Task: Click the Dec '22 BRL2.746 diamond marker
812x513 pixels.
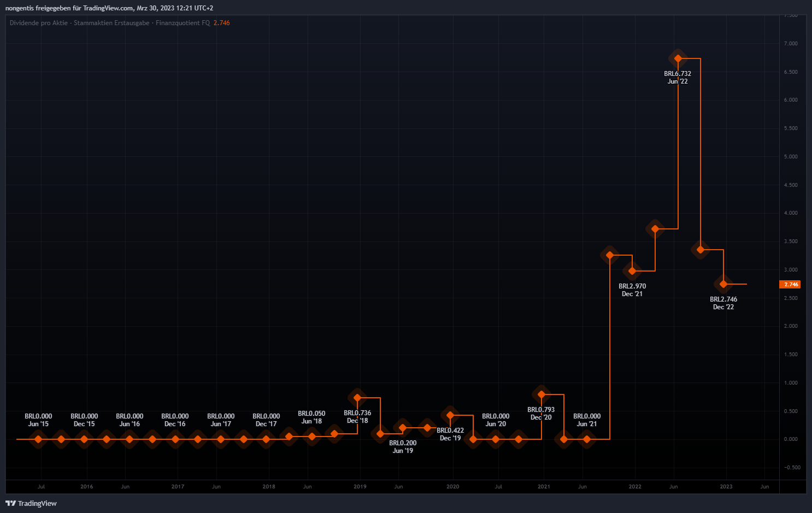Action: click(723, 284)
